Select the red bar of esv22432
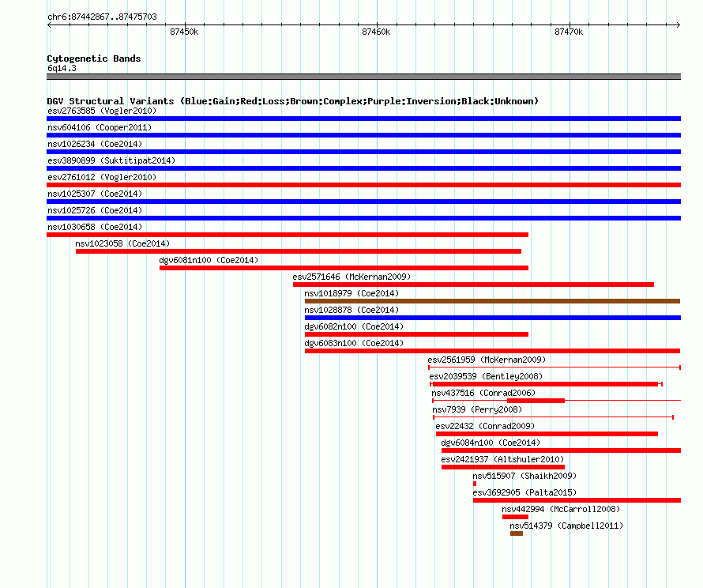 (547, 434)
